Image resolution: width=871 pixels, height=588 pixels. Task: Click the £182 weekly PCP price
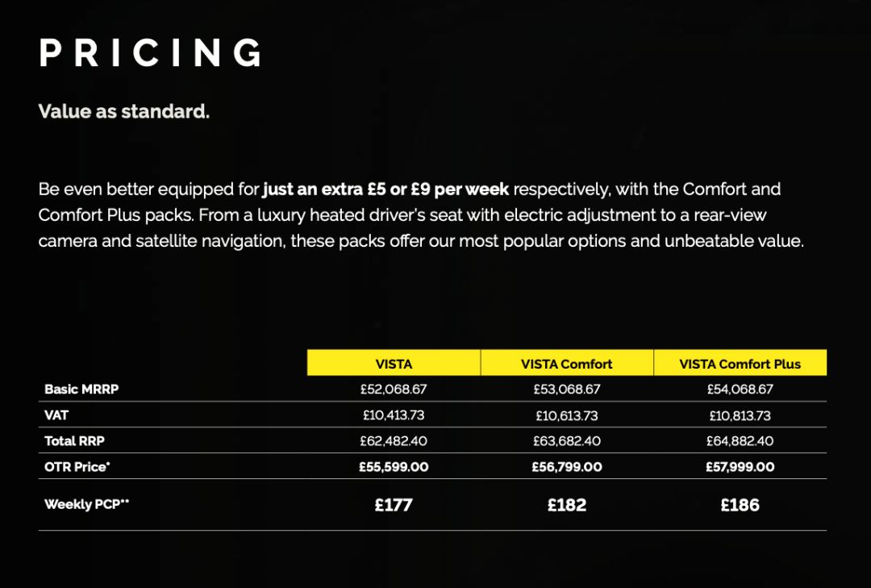[567, 505]
